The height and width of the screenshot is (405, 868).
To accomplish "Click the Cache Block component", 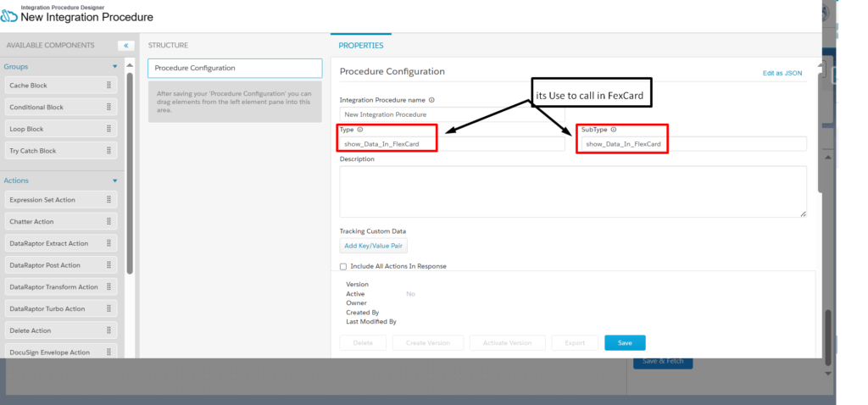I will point(61,86).
